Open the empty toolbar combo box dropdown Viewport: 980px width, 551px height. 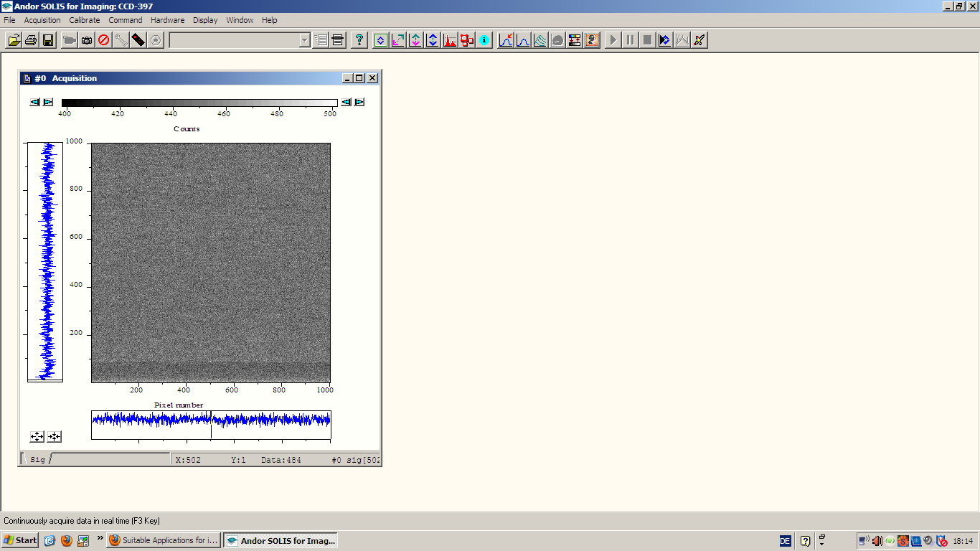304,40
